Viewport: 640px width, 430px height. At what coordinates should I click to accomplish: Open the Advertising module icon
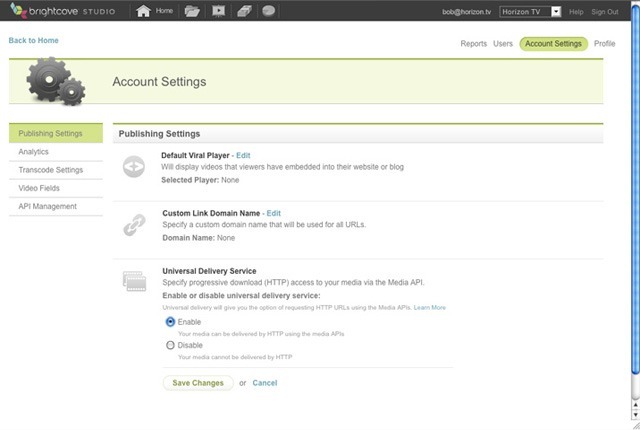[244, 11]
